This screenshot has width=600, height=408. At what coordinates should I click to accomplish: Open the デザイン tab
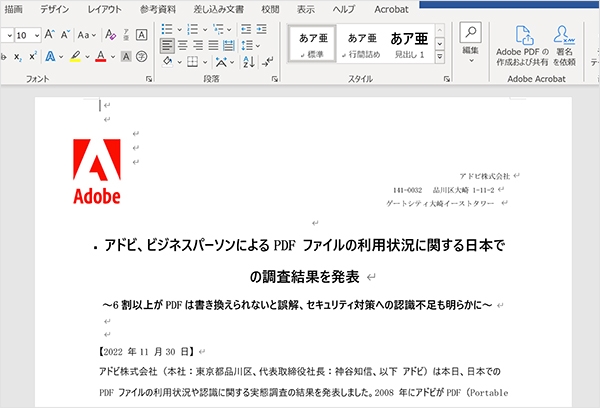point(55,9)
